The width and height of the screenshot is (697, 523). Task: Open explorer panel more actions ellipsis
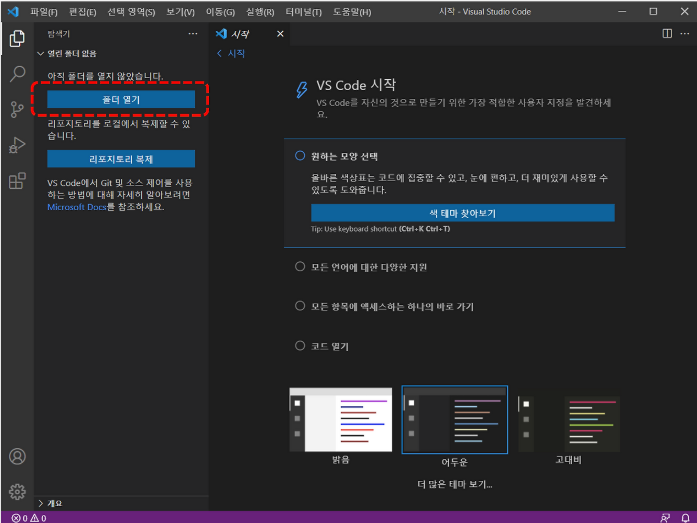point(192,34)
